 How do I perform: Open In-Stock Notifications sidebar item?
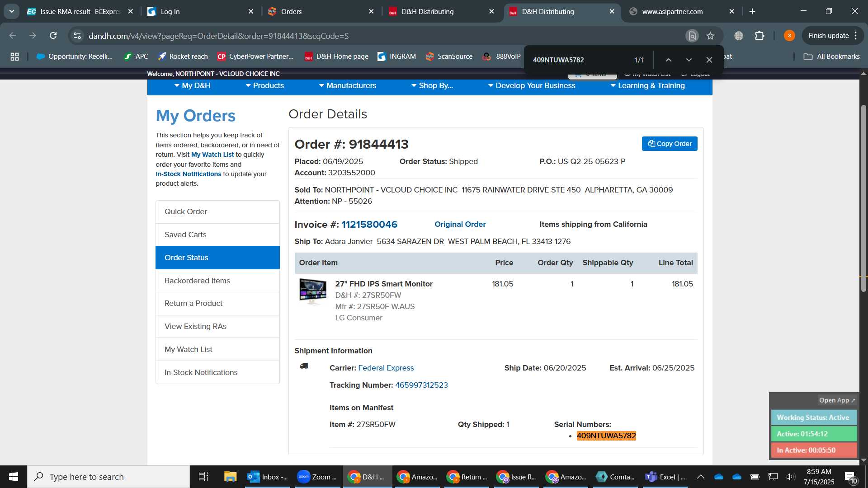tap(217, 372)
